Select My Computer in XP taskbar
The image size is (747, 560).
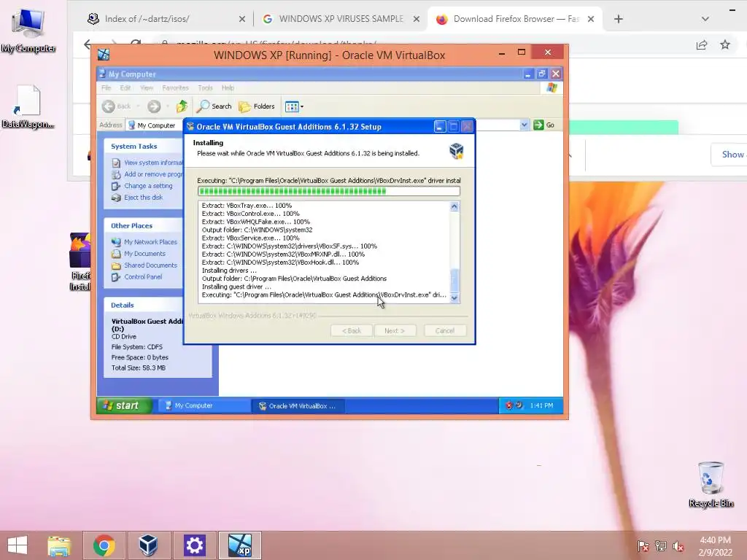204,405
